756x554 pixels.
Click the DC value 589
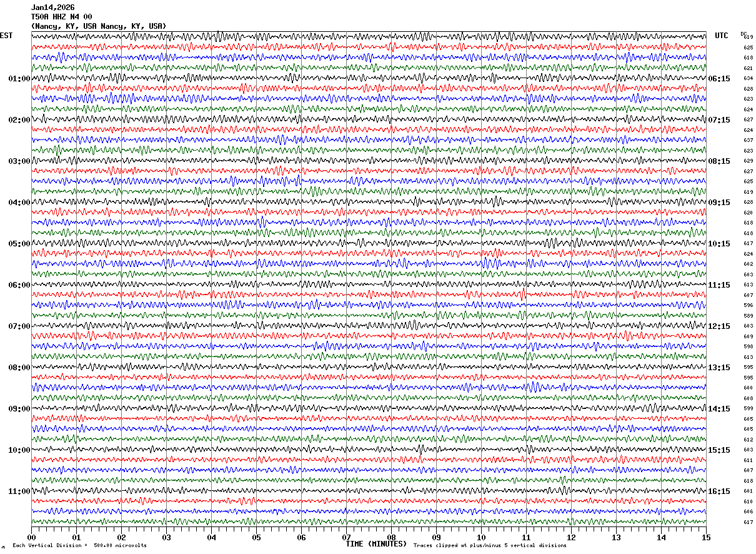click(x=748, y=316)
